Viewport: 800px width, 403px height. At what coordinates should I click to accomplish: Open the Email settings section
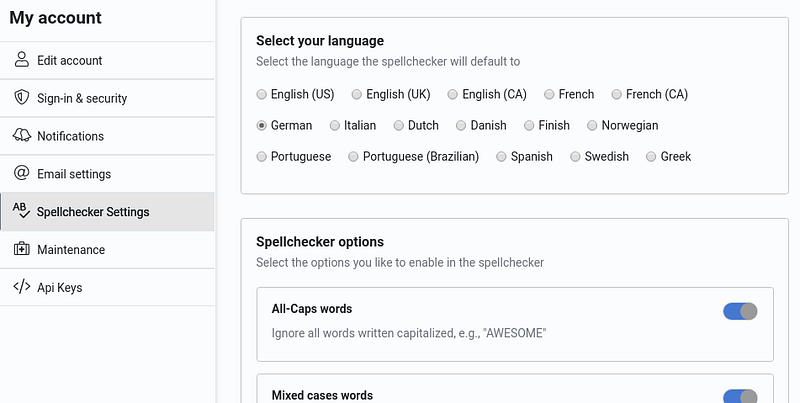click(107, 173)
